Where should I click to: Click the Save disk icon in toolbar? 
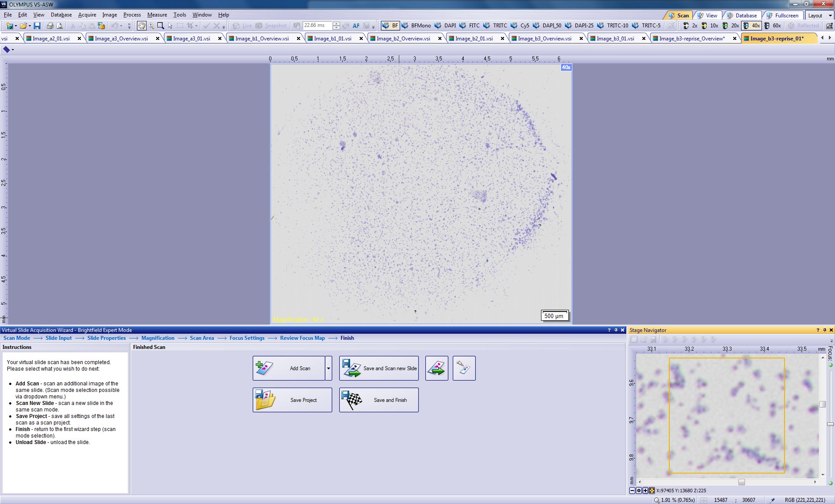pyautogui.click(x=37, y=26)
